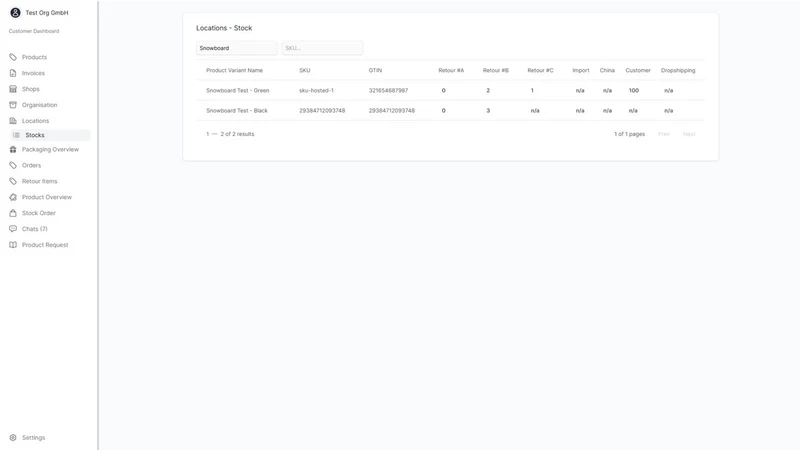Image resolution: width=800 pixels, height=450 pixels.
Task: Click the Customer column header
Action: click(638, 70)
